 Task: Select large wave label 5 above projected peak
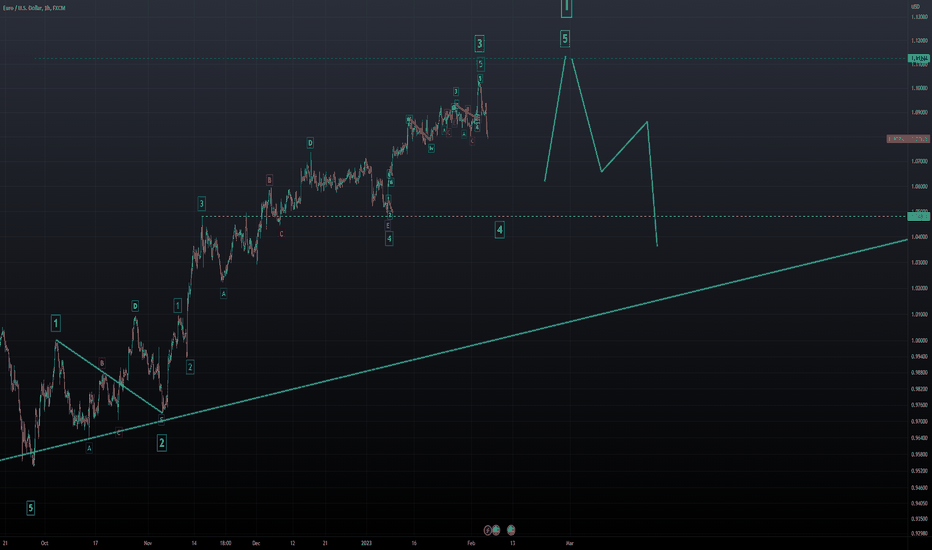(565, 39)
